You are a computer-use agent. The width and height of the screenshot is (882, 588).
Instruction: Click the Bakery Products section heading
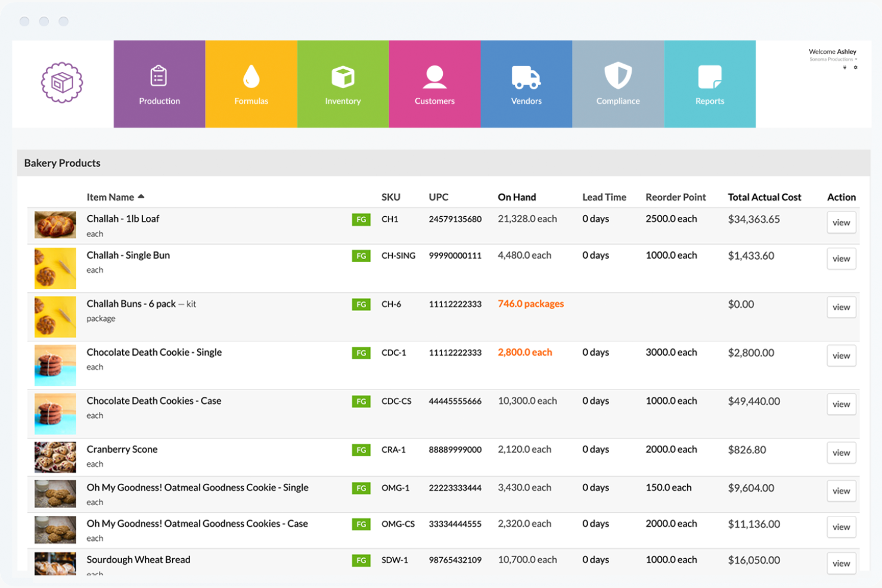[x=62, y=163]
